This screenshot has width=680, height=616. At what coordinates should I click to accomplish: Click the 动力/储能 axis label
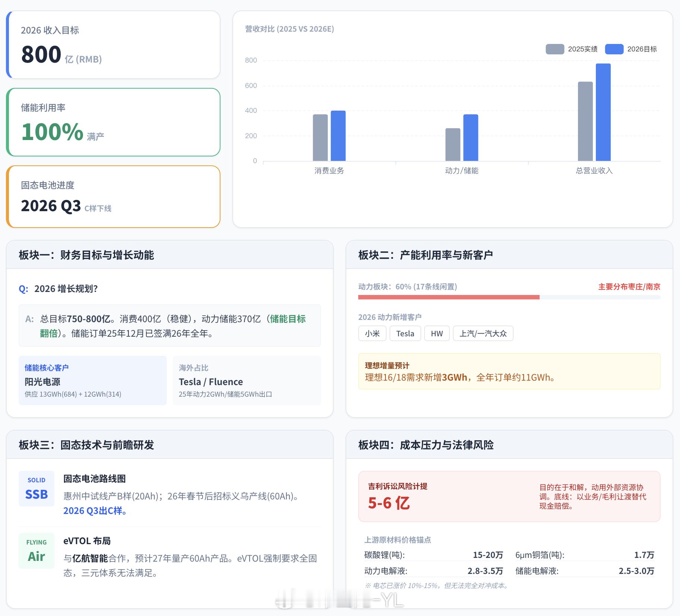[x=462, y=171]
